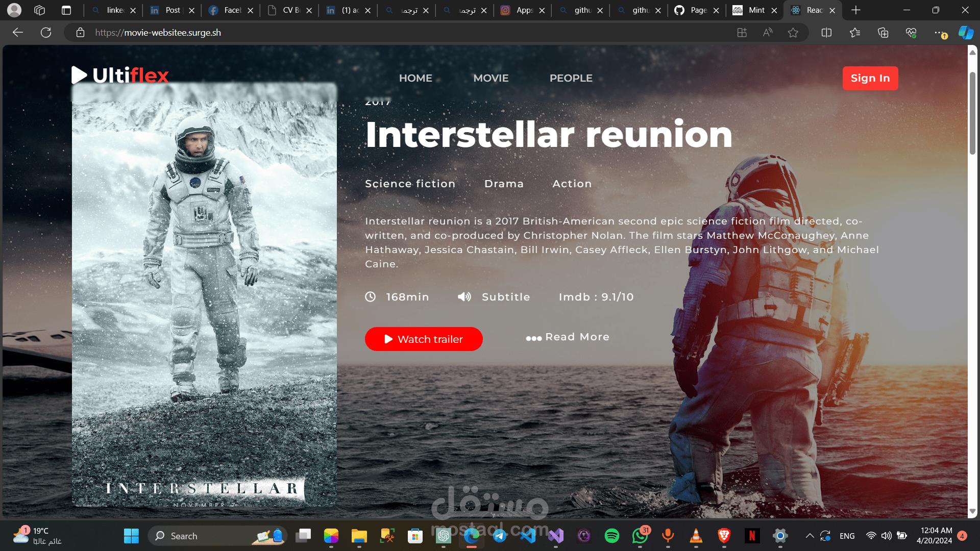Switch to the Instagram Apps tab
Viewport: 980px width, 551px height.
click(x=523, y=10)
